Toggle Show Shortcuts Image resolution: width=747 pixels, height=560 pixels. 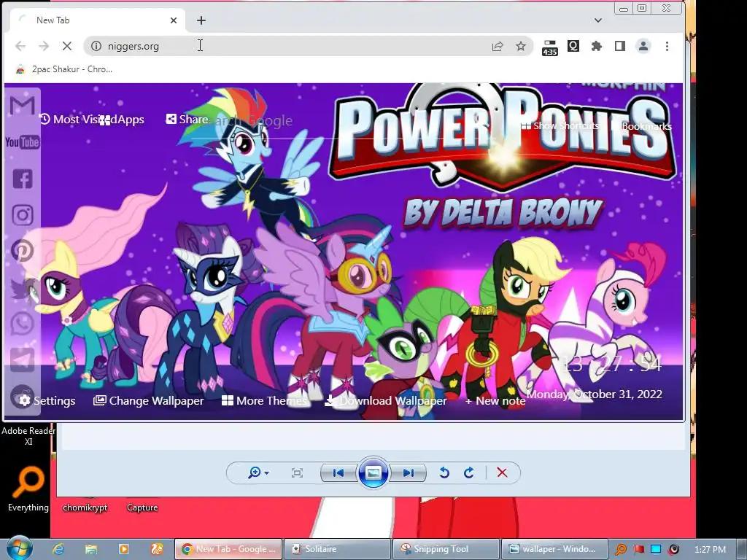(x=560, y=125)
